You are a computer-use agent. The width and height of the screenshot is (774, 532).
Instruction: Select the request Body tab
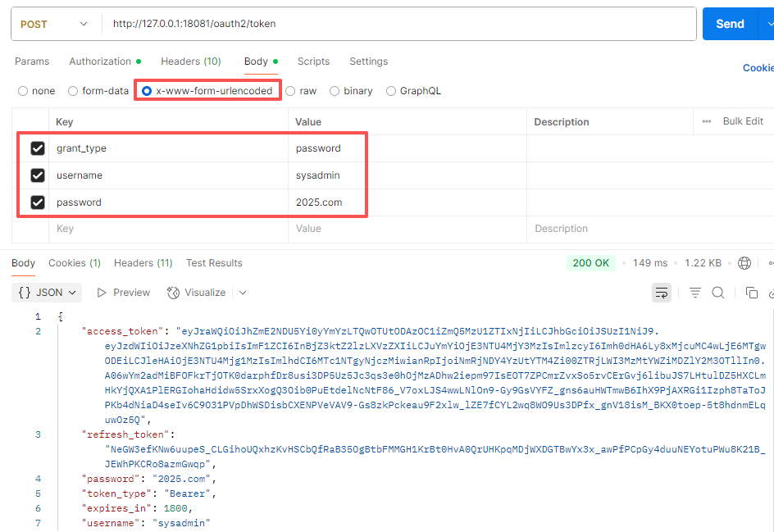pyautogui.click(x=261, y=61)
